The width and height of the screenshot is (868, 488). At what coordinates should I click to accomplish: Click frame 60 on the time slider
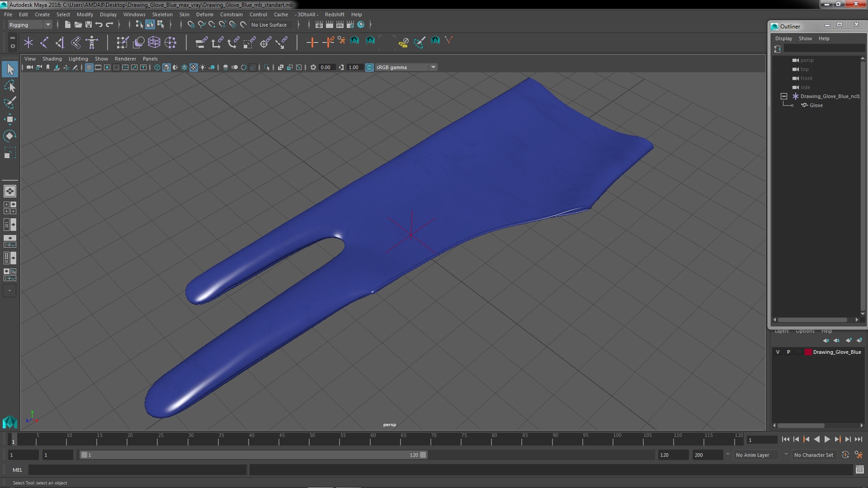373,440
